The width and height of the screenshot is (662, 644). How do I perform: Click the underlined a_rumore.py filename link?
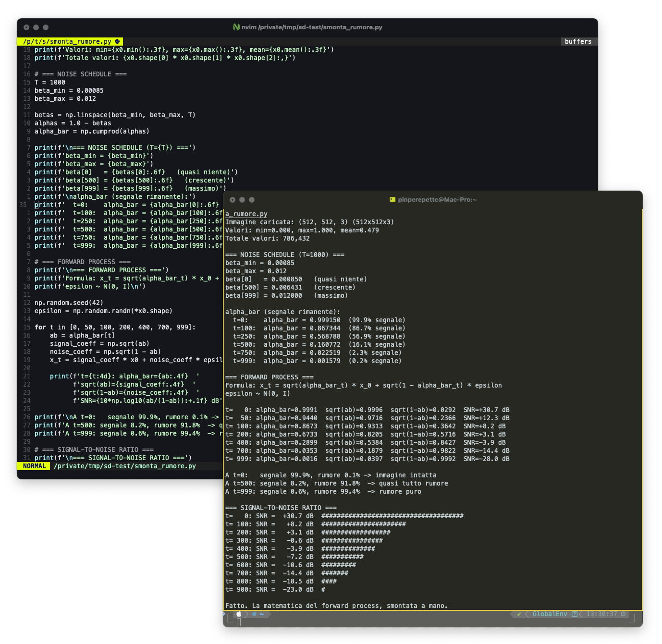tap(246, 214)
